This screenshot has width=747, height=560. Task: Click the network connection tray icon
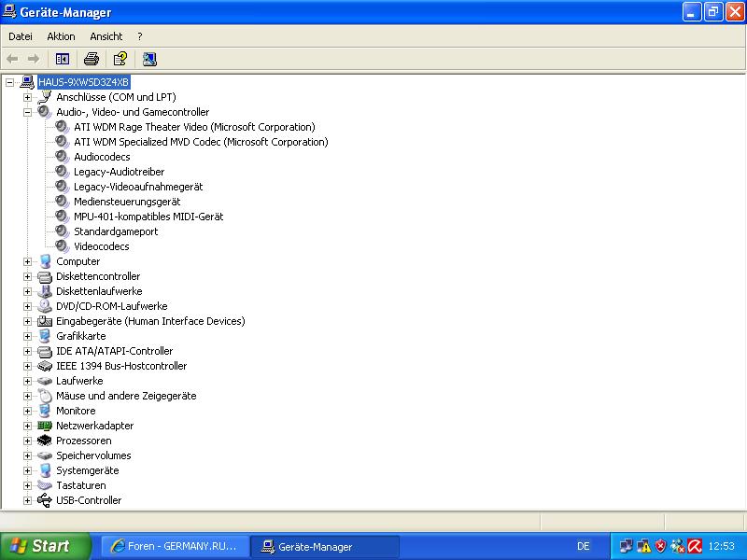click(626, 546)
